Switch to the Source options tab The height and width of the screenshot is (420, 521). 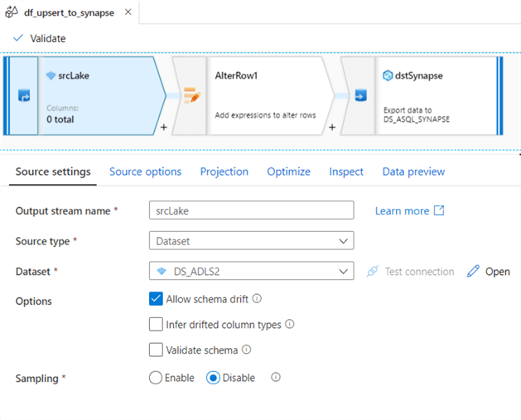tap(146, 171)
